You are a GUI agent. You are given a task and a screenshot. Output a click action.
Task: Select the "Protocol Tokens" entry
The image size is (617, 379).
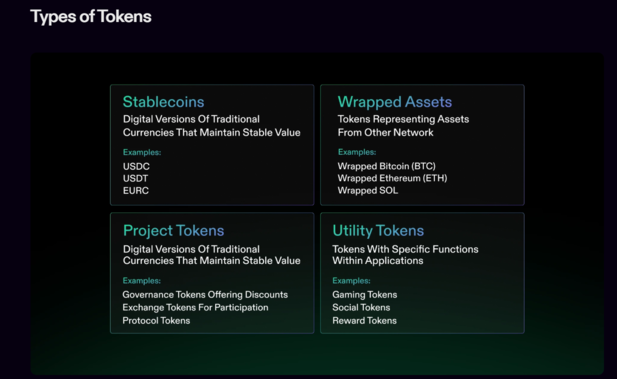[156, 320]
